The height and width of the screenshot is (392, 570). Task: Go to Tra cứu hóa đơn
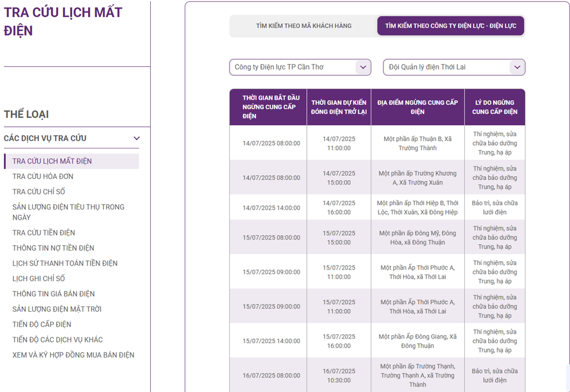[x=43, y=176]
